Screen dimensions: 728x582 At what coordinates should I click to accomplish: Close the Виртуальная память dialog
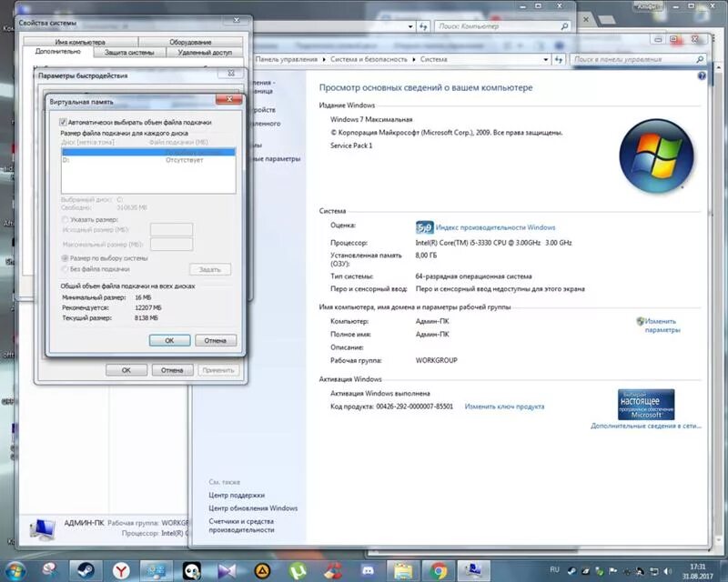[x=229, y=99]
